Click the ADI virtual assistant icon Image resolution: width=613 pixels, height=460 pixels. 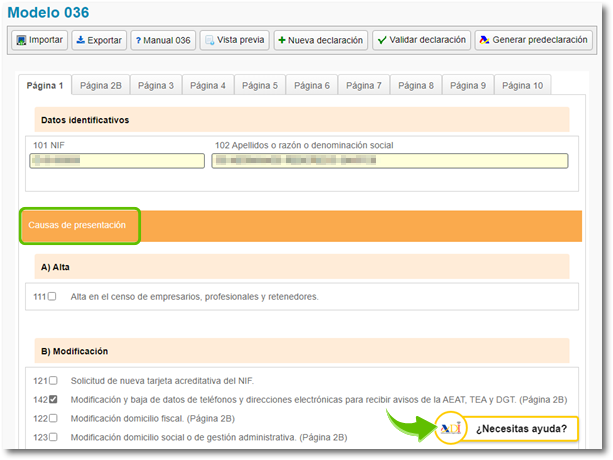point(451,429)
